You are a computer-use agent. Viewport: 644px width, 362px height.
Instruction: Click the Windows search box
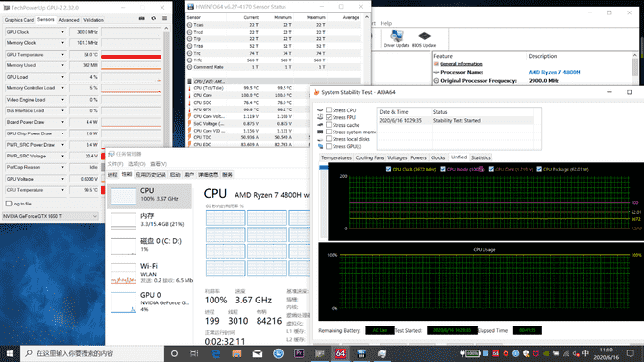[x=92, y=353]
